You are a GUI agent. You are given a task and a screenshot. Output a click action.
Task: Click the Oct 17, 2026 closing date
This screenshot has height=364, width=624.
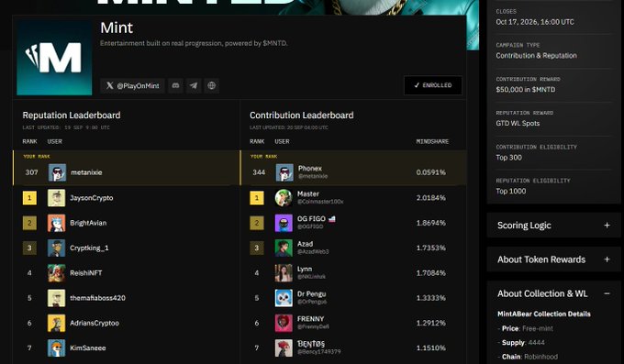(x=535, y=22)
